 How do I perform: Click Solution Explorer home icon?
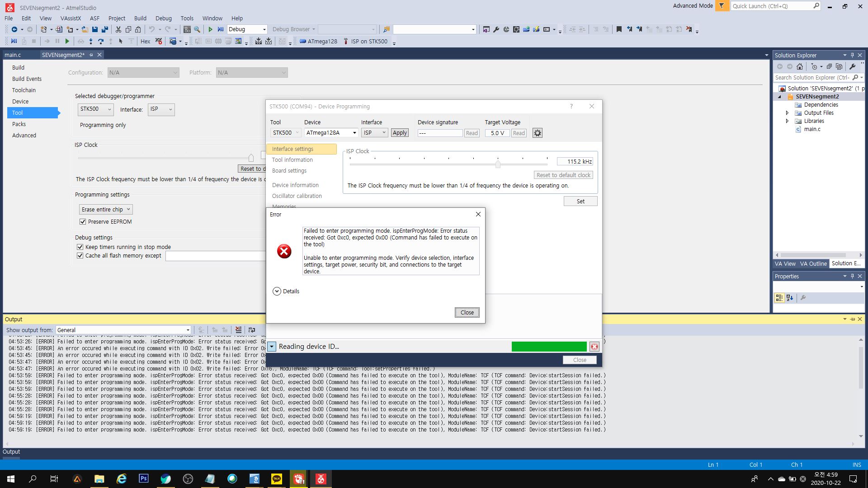pyautogui.click(x=800, y=66)
